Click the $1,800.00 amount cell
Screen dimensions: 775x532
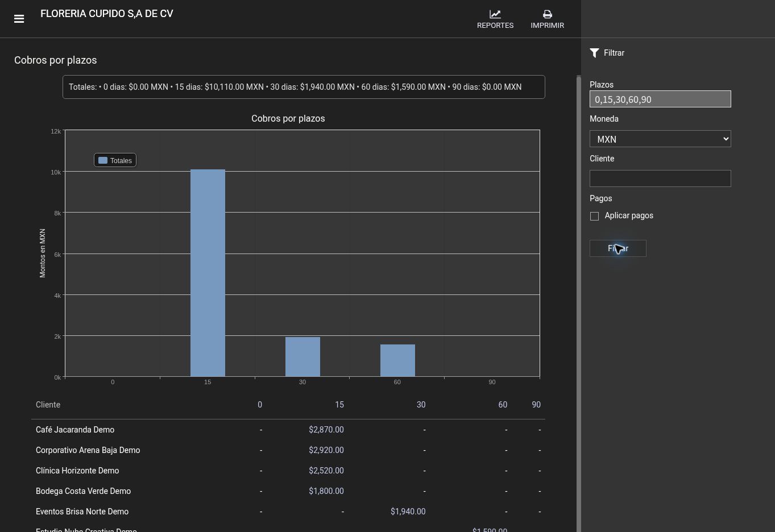[x=326, y=491]
